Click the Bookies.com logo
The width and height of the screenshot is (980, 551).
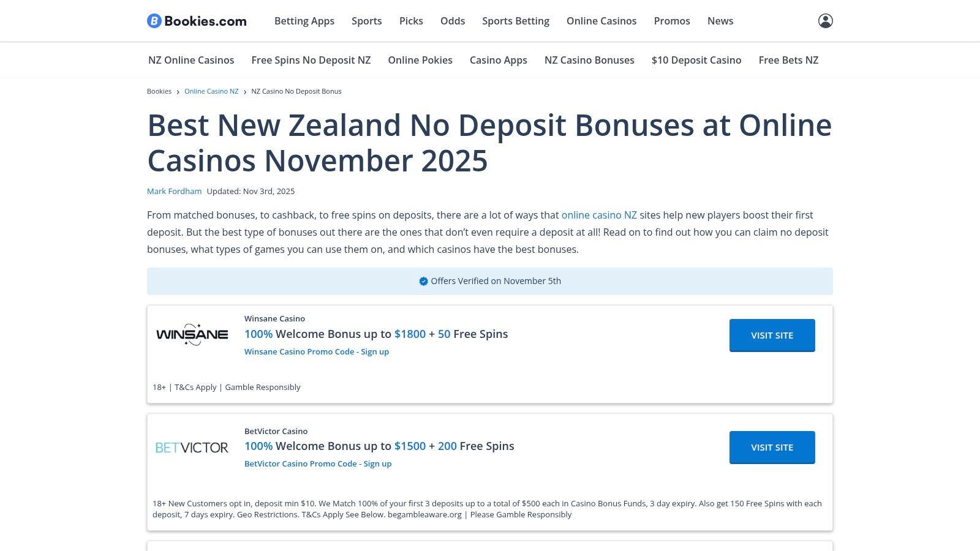pos(197,20)
